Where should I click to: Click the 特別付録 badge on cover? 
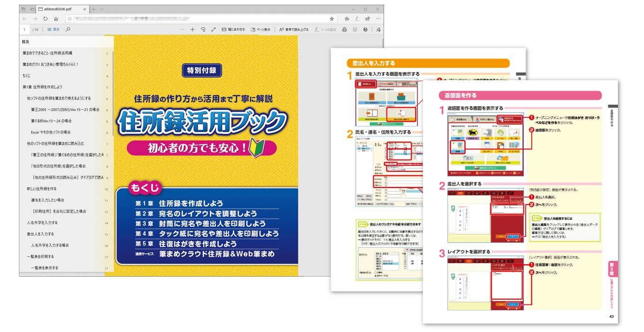[202, 71]
